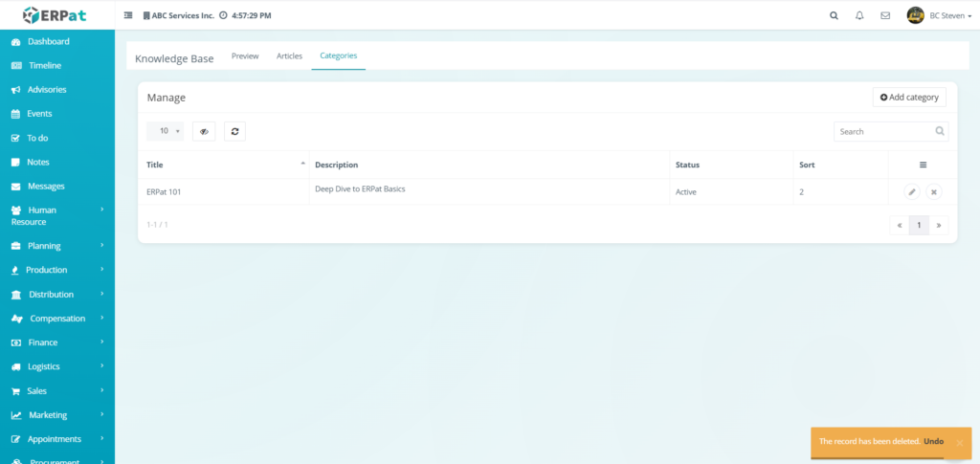Viewport: 980px width, 464px height.
Task: Open the notifications bell icon
Action: tap(859, 15)
